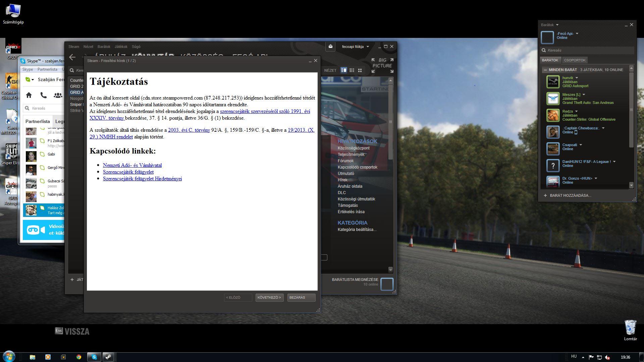
Task: Open hunvik friend options arrow
Action: tap(577, 78)
